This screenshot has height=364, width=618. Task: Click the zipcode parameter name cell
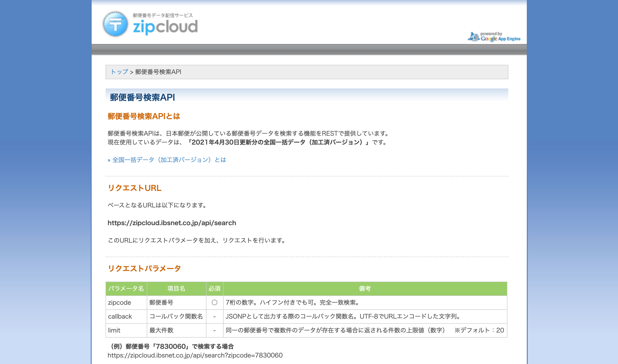point(119,302)
